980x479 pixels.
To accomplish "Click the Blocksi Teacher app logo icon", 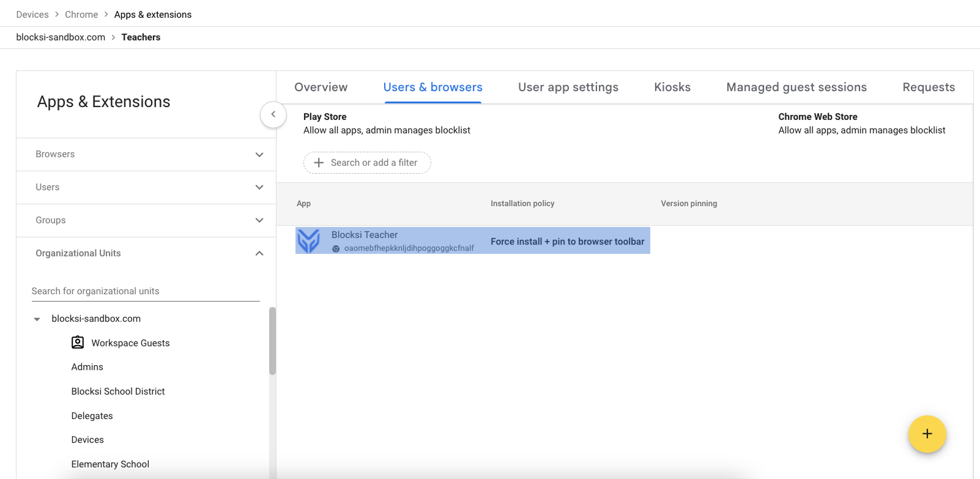I will tap(308, 241).
